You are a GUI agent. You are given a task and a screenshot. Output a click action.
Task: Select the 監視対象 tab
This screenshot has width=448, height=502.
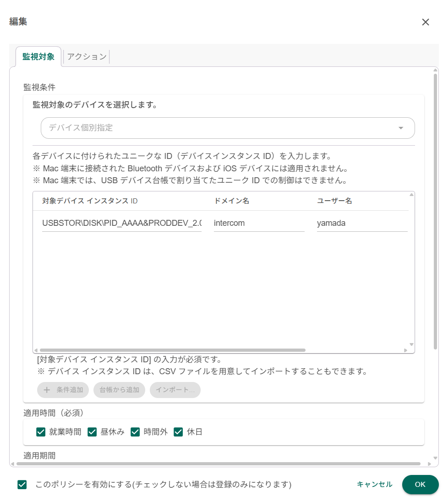tap(38, 57)
